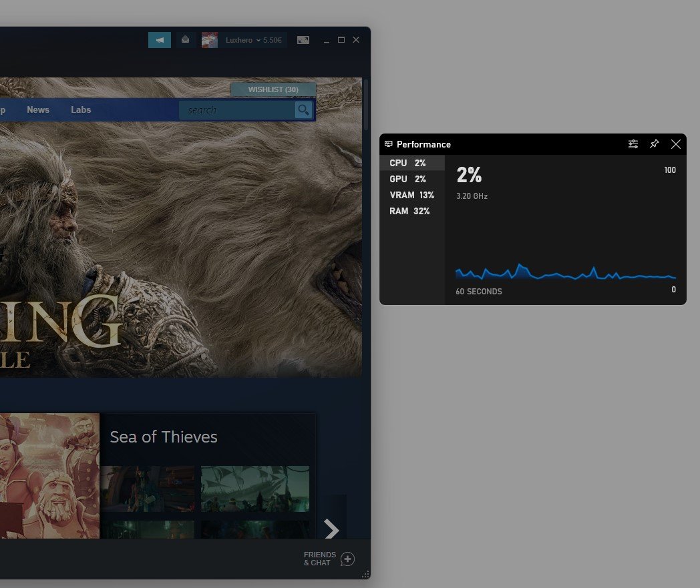Click the Performance widget monitor icon

[x=388, y=144]
